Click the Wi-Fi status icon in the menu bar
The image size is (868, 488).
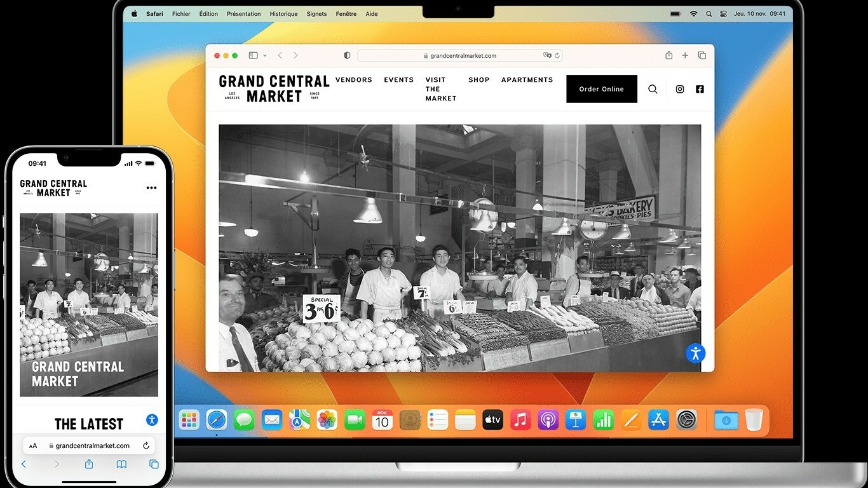click(x=693, y=13)
